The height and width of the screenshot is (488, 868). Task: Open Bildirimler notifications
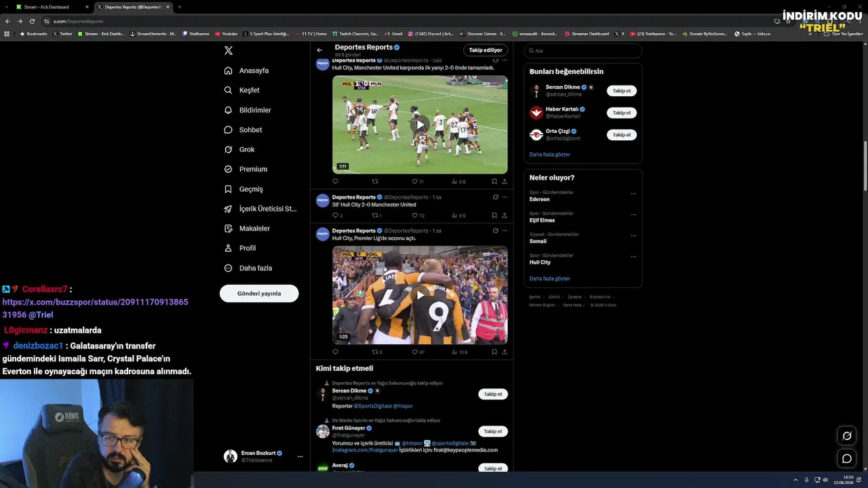[x=248, y=110]
